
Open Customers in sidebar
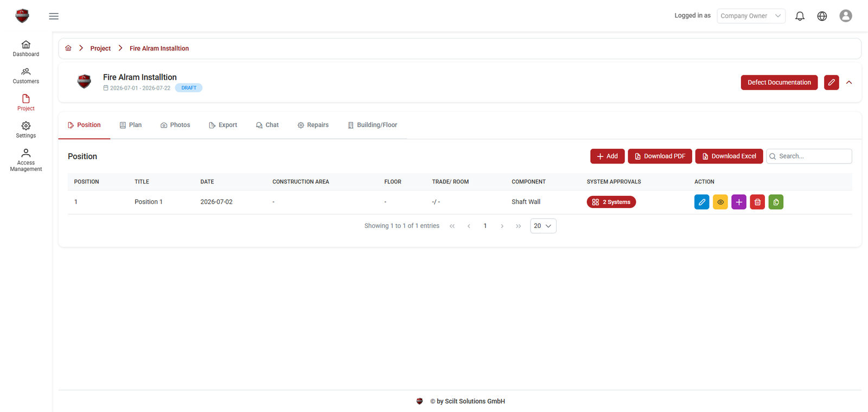point(26,75)
